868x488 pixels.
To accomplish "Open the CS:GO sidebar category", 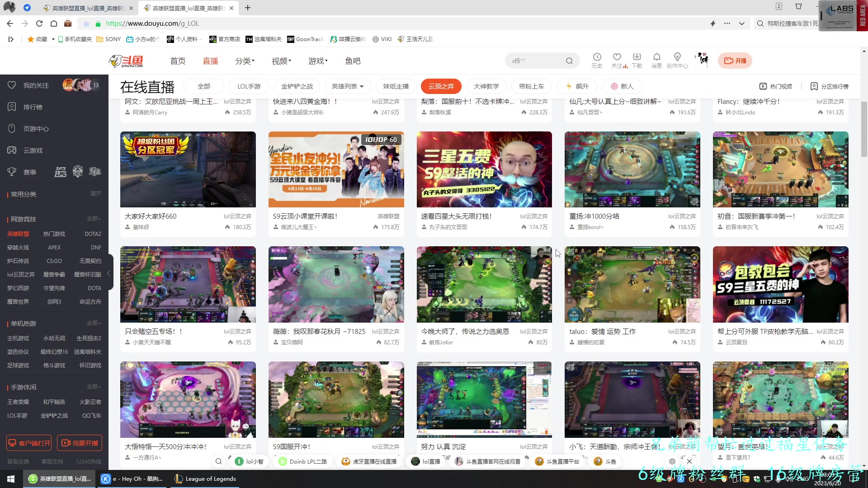I will pos(54,261).
